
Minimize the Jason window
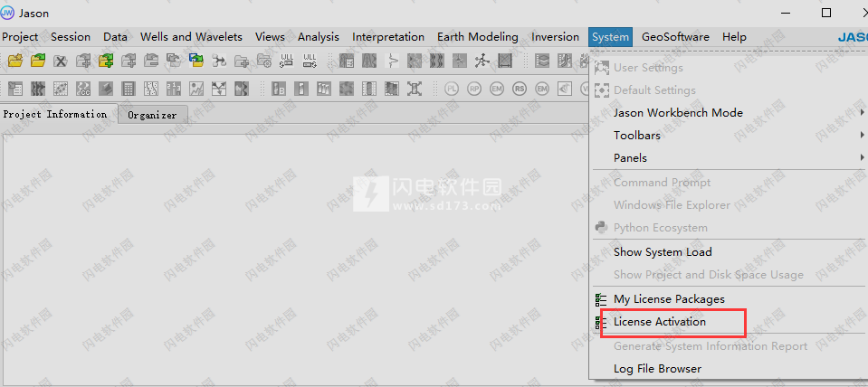click(787, 13)
